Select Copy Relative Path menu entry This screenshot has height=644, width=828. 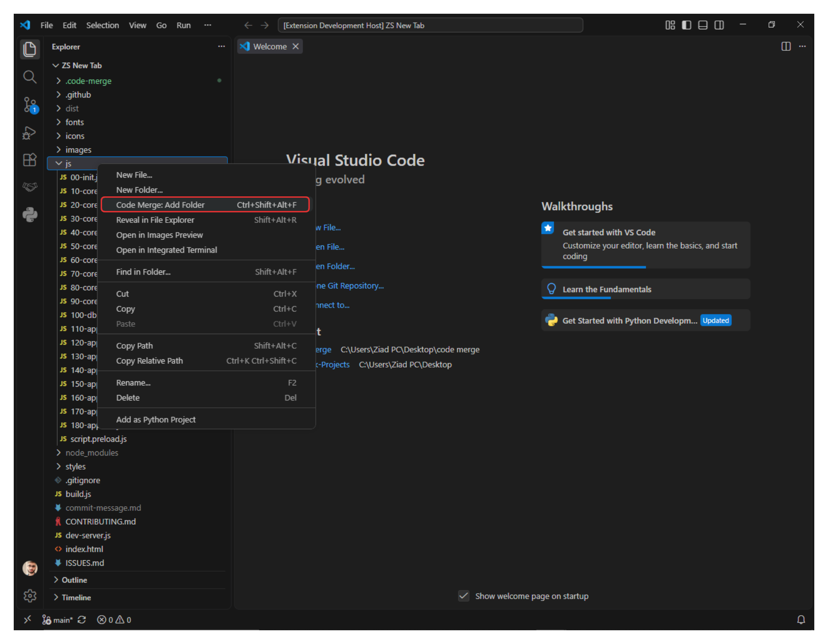click(x=206, y=361)
